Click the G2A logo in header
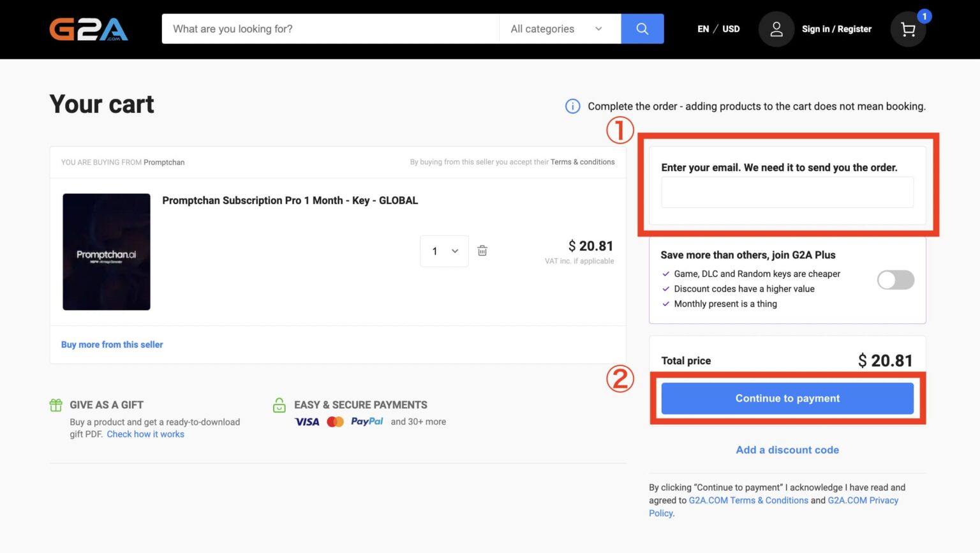The width and height of the screenshot is (980, 553). (89, 29)
